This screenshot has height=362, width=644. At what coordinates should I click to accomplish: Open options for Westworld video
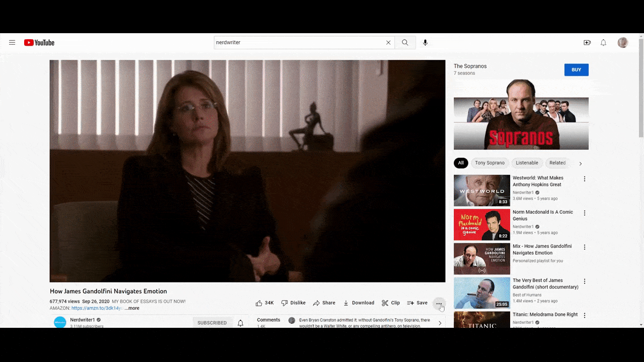585,179
